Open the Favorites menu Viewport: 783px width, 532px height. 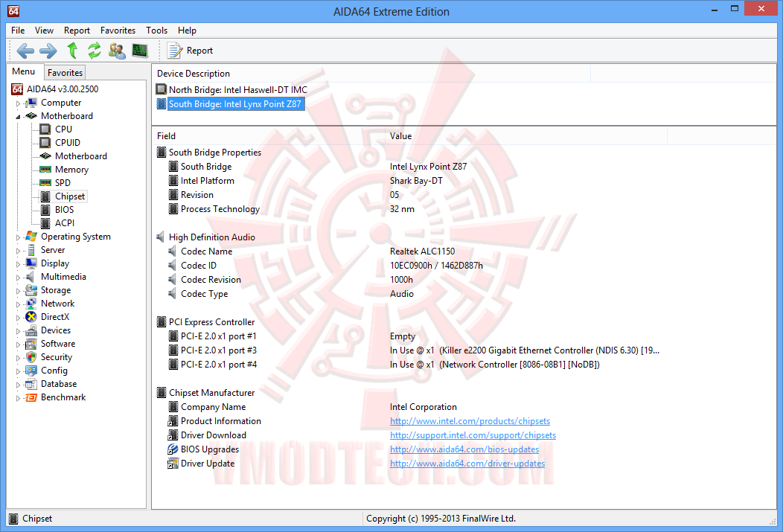click(118, 31)
